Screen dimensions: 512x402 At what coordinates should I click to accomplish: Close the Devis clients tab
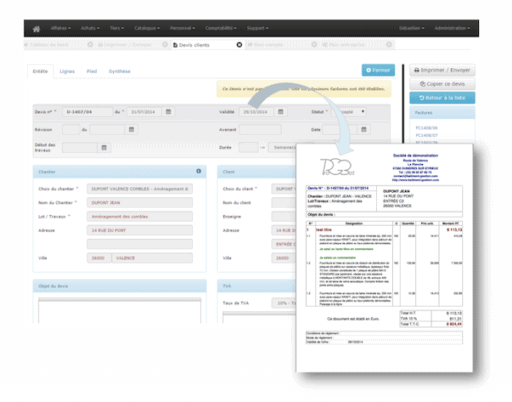(x=239, y=45)
